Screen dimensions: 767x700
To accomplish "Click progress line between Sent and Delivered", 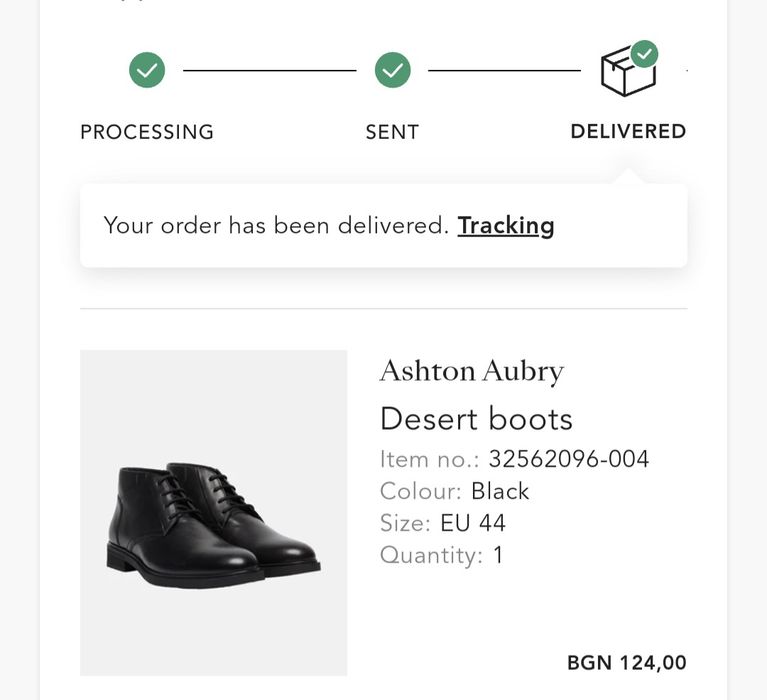I will point(504,70).
